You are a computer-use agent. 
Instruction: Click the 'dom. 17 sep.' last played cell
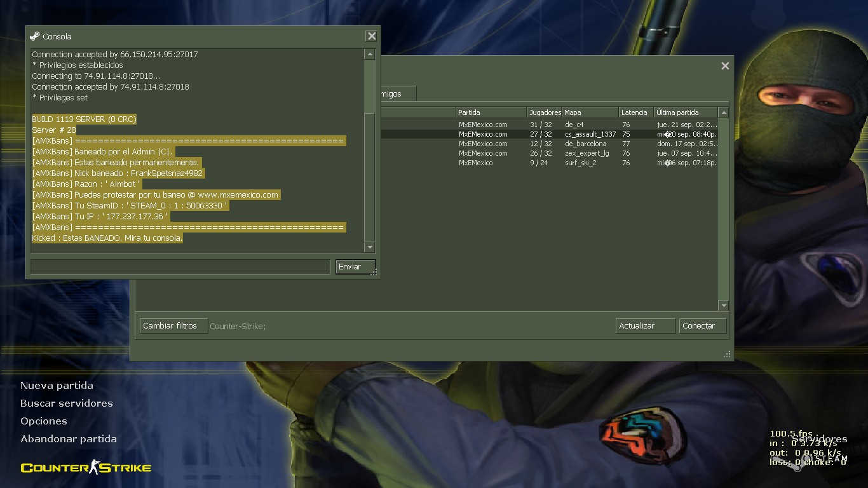pos(687,144)
